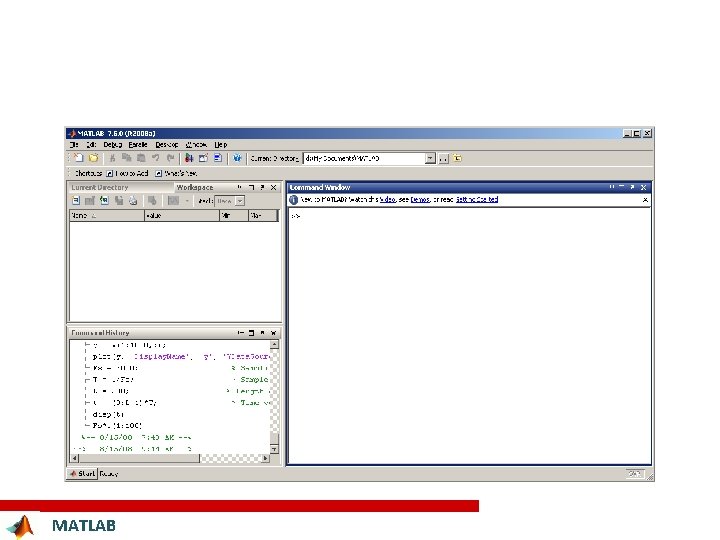Sort Workspace by the Name column header
Image resolution: width=720 pixels, height=540 pixels.
(x=107, y=215)
